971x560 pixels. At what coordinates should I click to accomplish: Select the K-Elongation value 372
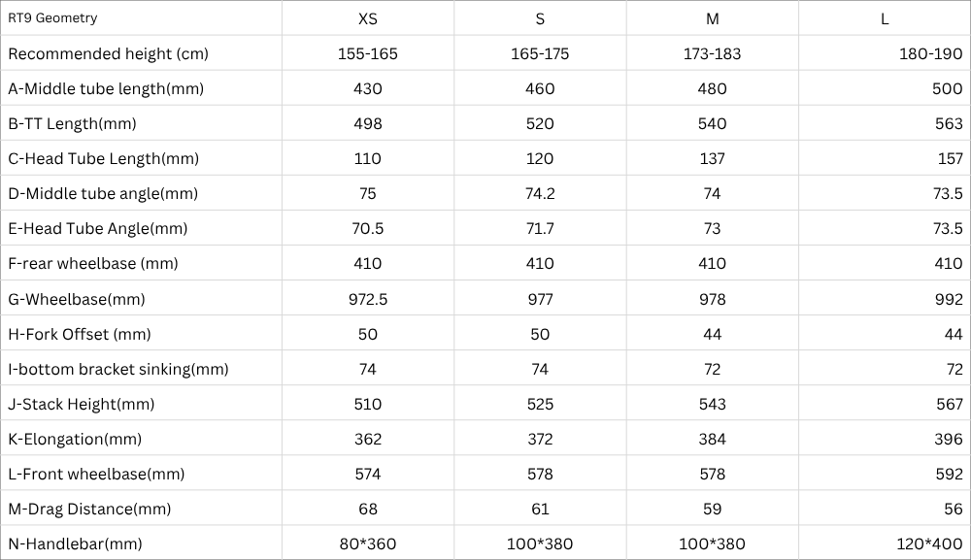tap(540, 439)
